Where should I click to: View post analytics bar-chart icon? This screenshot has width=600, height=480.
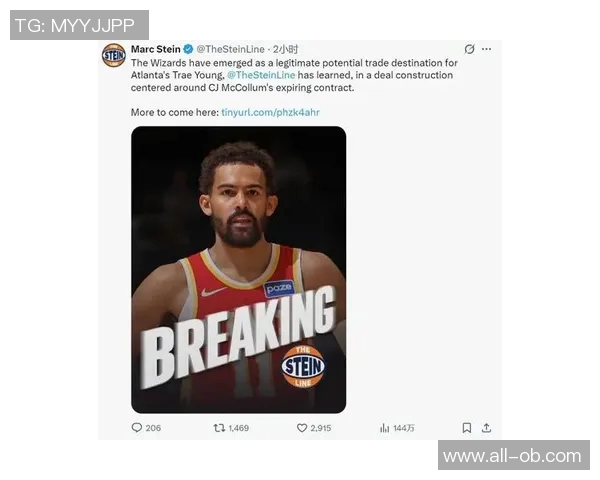(385, 428)
